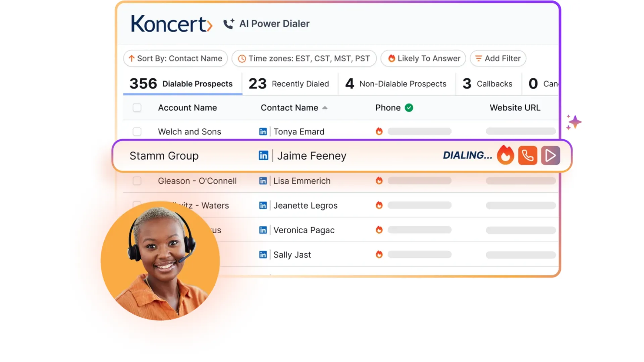This screenshot has height=362, width=644.
Task: Open the Sort By: Contact Name filter
Action: click(x=175, y=58)
